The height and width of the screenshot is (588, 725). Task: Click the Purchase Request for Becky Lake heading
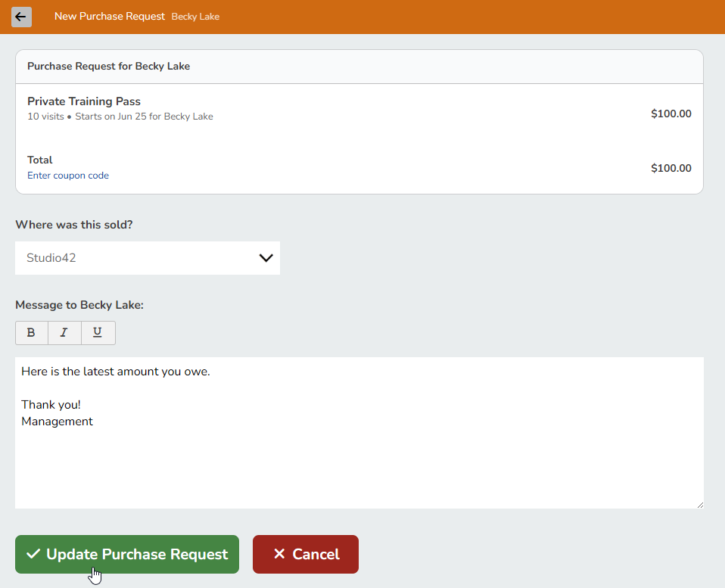pyautogui.click(x=108, y=67)
